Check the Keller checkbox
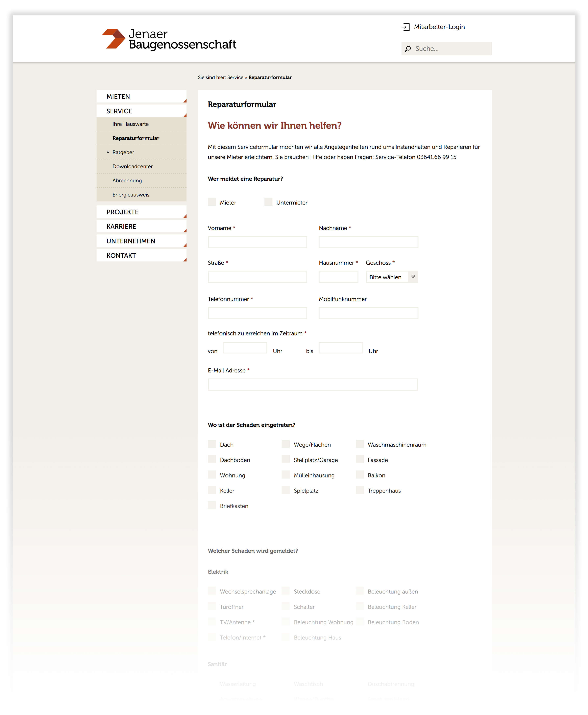Screen dimensions: 588x715 click(x=212, y=490)
